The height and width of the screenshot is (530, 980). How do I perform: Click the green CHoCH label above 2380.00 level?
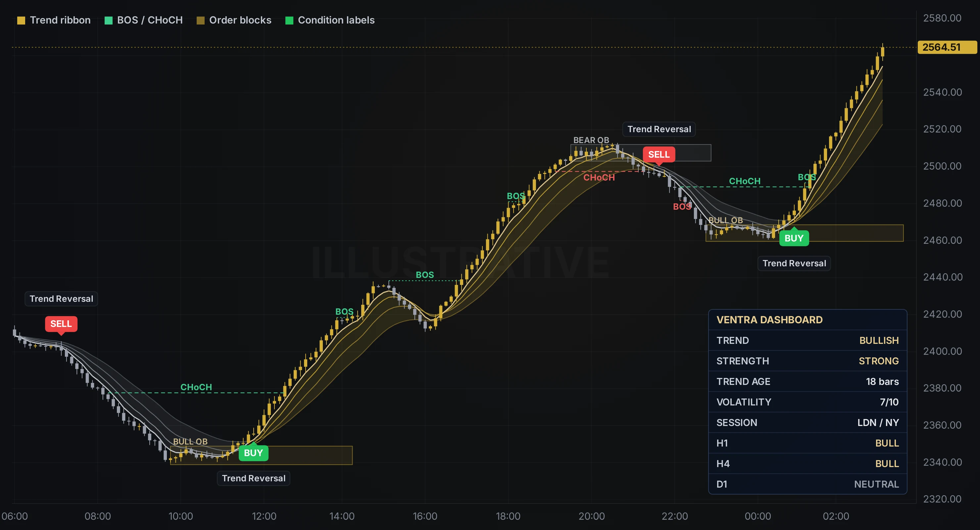click(196, 387)
